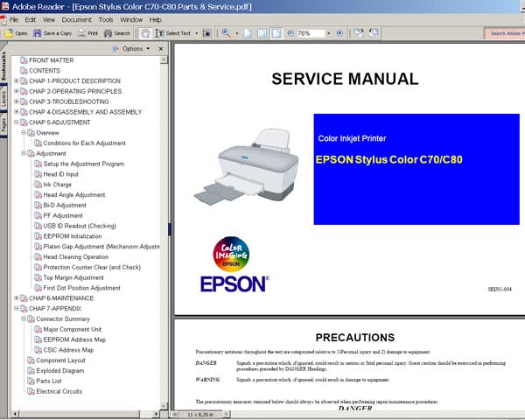Viewport: 525px width, 420px height.
Task: Click the Open file toolbar icon
Action: point(17,33)
